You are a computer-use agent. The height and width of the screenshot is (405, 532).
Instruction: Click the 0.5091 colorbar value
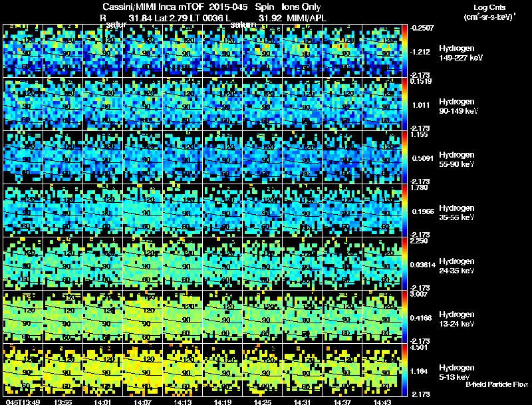coord(422,158)
